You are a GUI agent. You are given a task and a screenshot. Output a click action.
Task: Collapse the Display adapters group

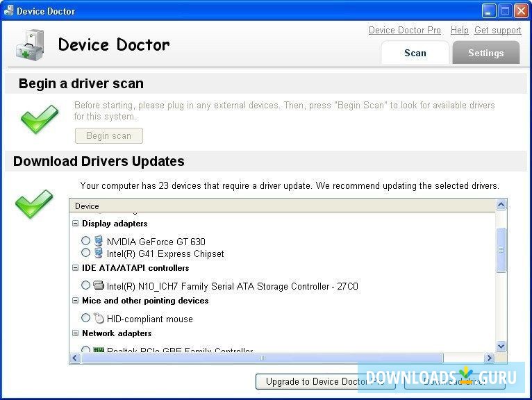point(75,223)
